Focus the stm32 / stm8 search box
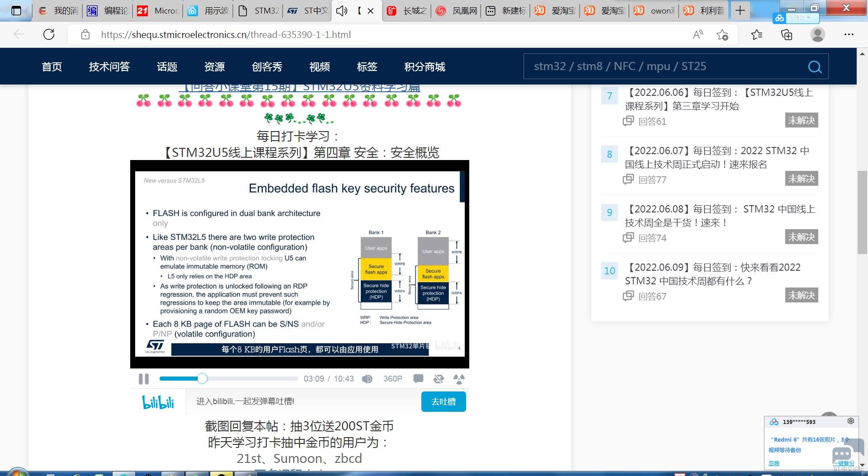This screenshot has width=868, height=476. click(665, 66)
